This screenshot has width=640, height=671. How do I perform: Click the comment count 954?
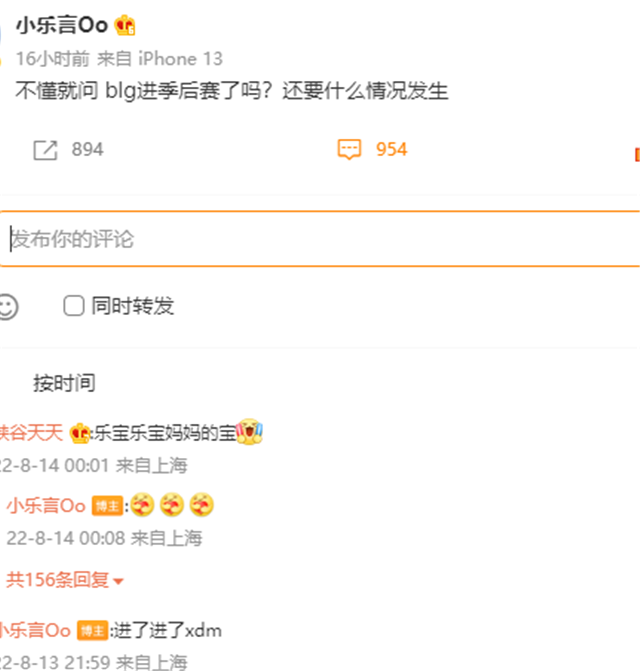pyautogui.click(x=391, y=149)
